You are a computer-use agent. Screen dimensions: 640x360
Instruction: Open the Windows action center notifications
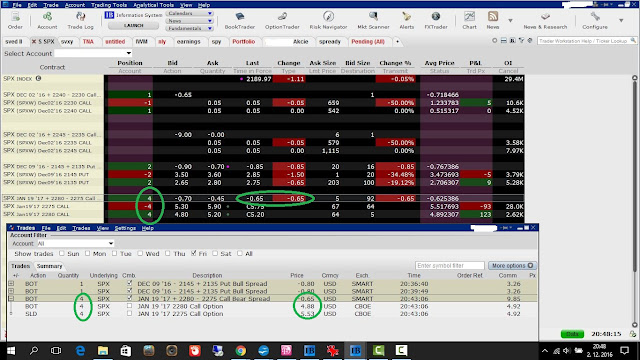pos(624,350)
